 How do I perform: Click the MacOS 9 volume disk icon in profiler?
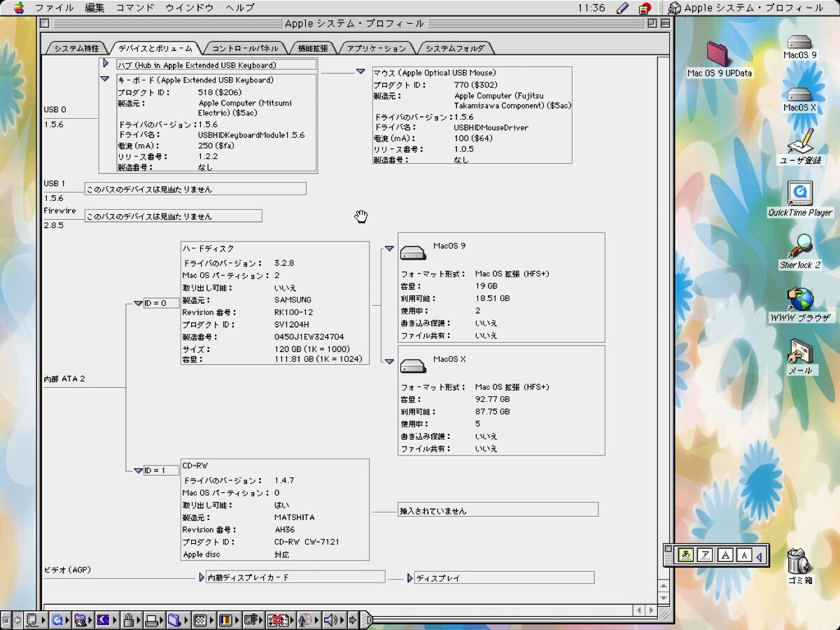(413, 252)
